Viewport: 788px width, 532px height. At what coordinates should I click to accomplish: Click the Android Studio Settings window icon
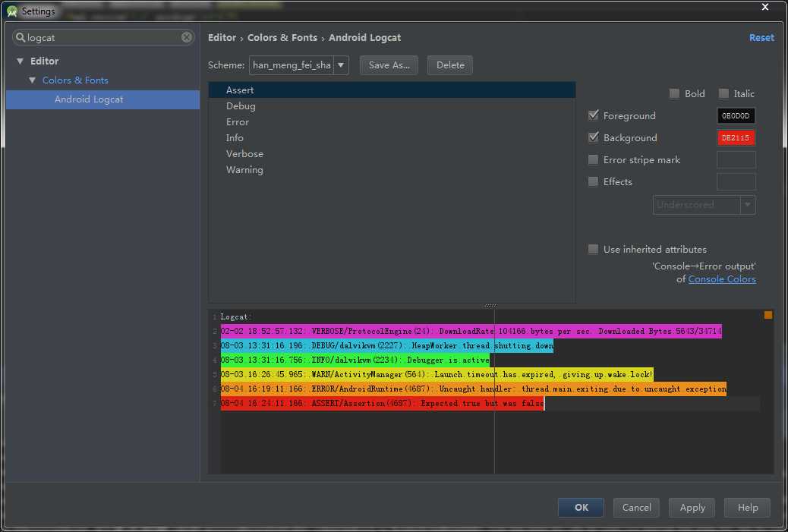11,11
